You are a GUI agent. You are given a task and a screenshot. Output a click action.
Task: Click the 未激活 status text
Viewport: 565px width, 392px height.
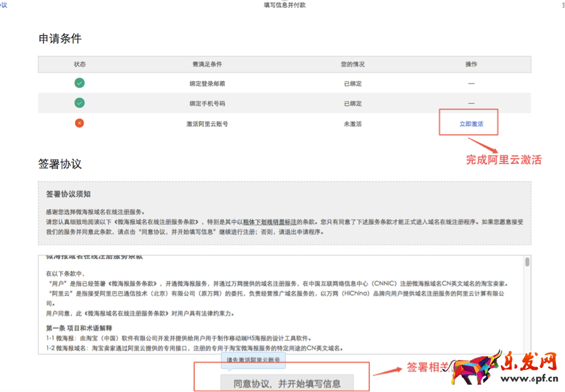pyautogui.click(x=352, y=123)
